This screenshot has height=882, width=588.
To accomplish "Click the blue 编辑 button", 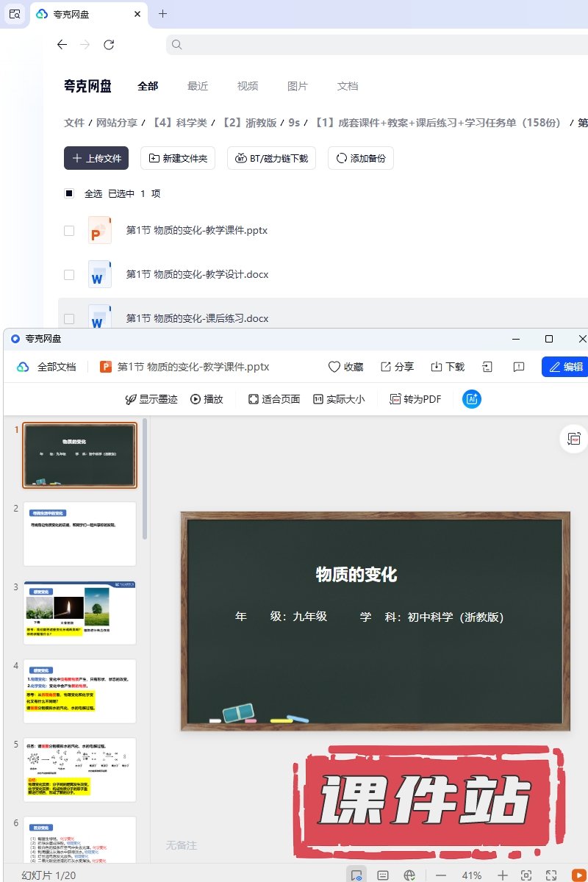I will [x=564, y=367].
